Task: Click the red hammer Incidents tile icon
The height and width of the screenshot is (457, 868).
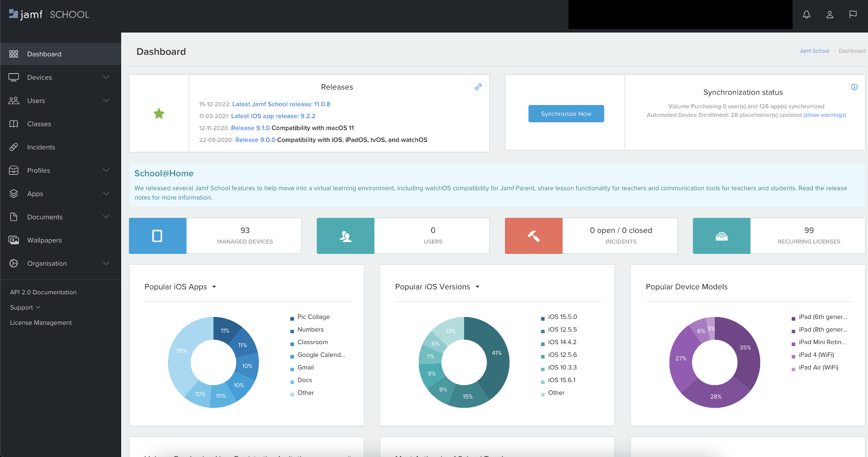Action: point(534,236)
